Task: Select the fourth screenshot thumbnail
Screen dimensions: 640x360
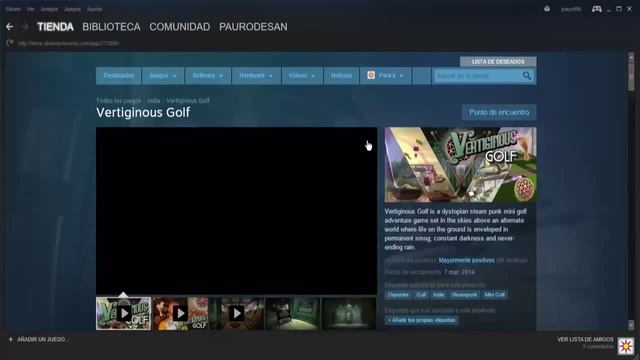Action: [293, 313]
